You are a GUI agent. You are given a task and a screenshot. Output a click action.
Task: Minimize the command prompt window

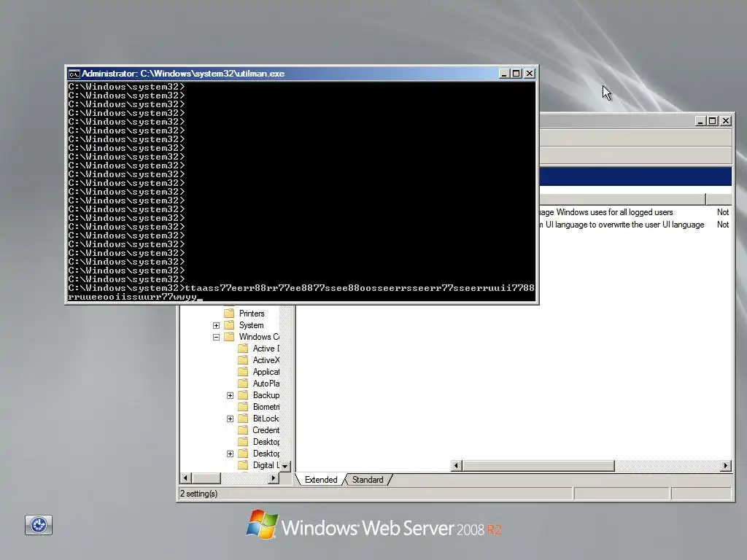coord(504,74)
